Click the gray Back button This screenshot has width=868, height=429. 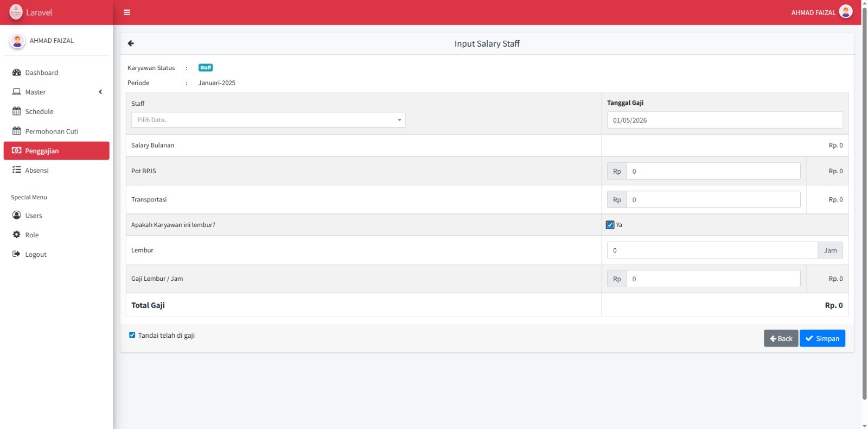781,338
